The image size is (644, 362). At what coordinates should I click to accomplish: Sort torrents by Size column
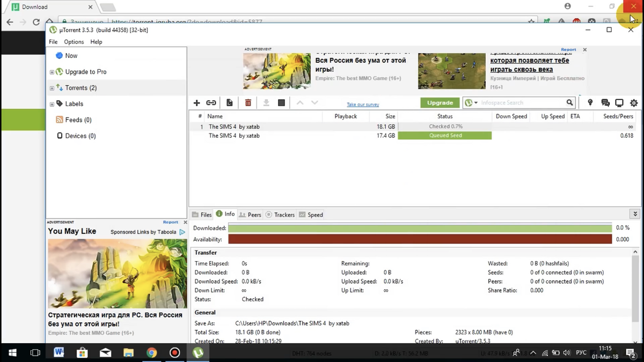pos(390,116)
